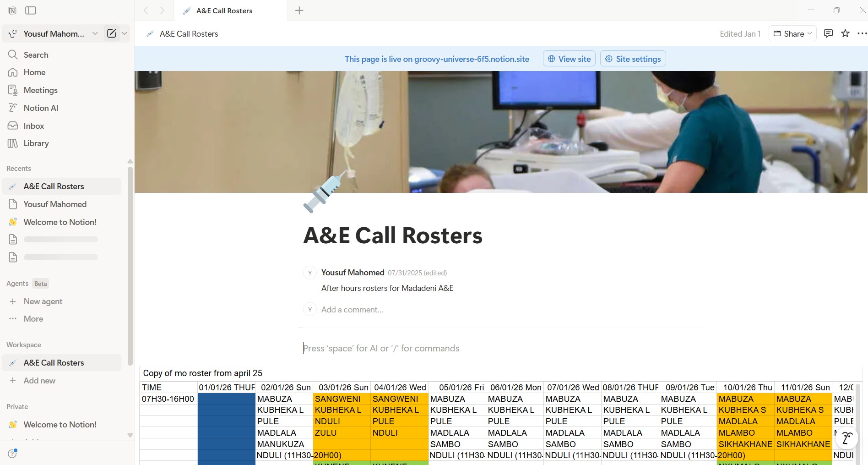
Task: Click the Add a comment field
Action: point(352,309)
